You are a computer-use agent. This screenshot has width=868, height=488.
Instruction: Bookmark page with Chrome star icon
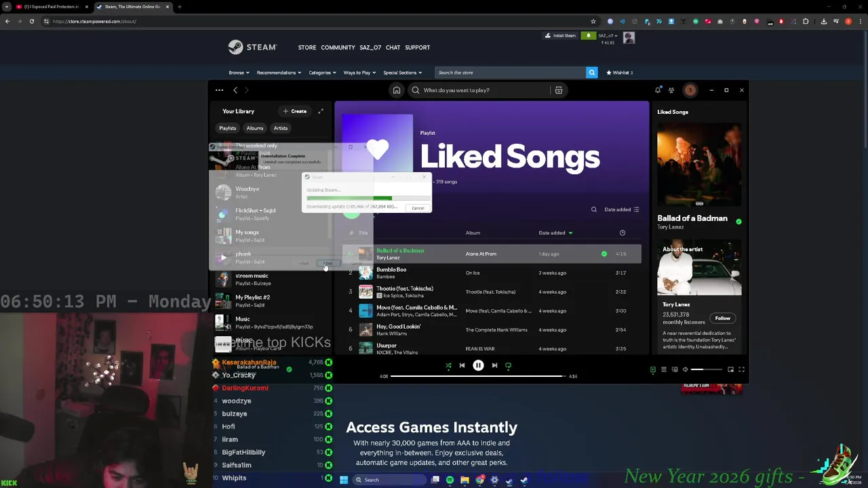(593, 21)
